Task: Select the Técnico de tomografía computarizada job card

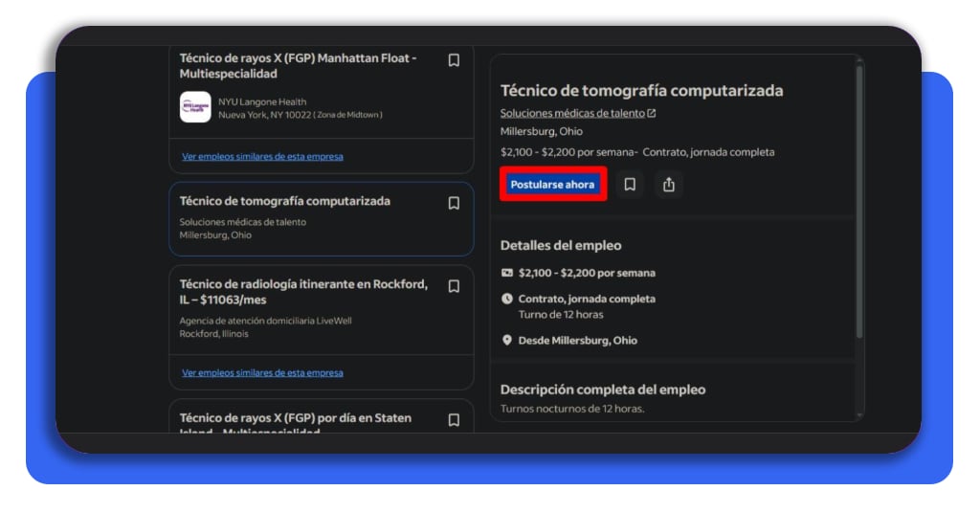Action: [x=322, y=219]
